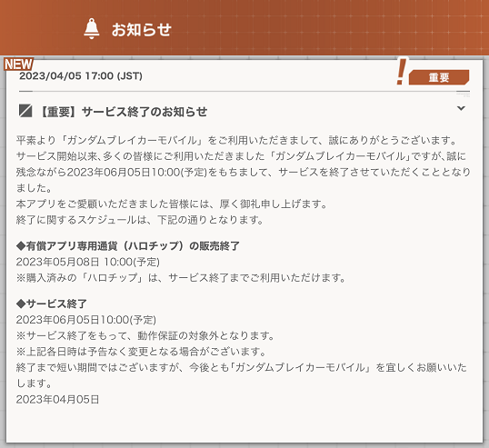Click the square icon beside the notice title
The height and width of the screenshot is (448, 489).
pyautogui.click(x=25, y=111)
